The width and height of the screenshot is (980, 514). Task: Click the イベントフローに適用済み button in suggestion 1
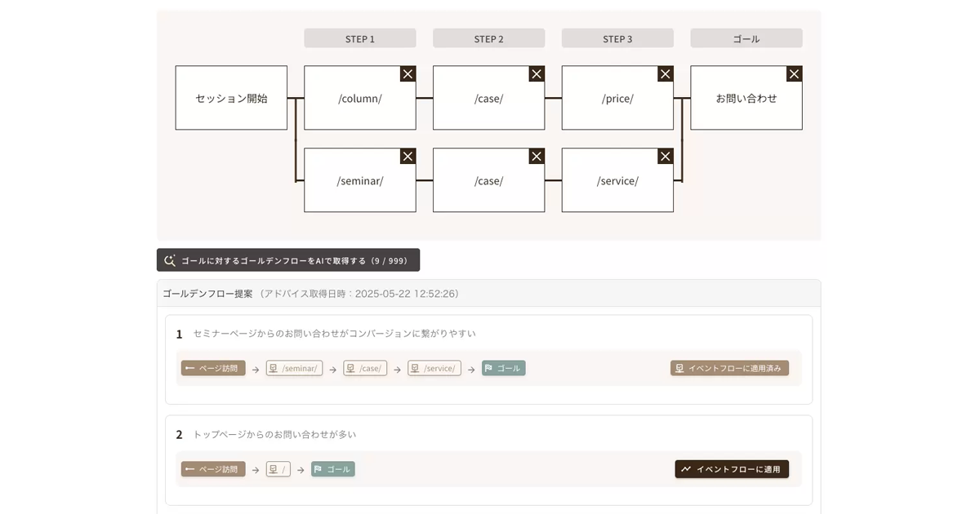729,368
